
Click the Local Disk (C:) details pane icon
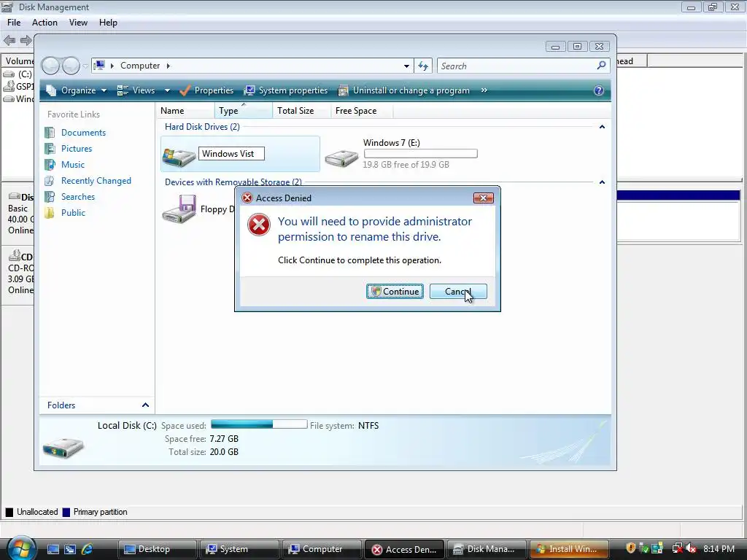(x=63, y=448)
